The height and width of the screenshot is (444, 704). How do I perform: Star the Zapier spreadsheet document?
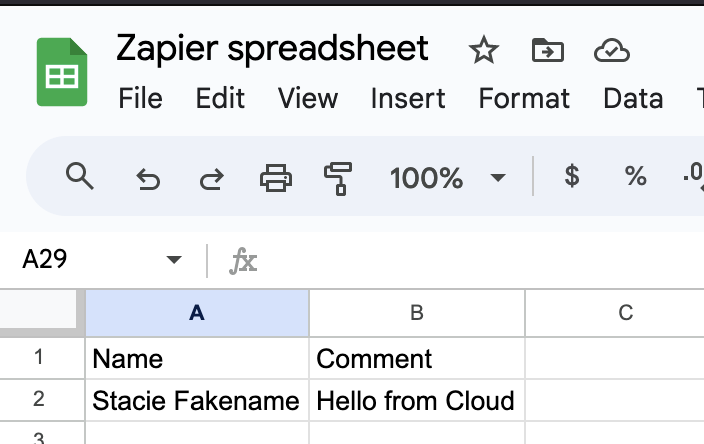[484, 50]
